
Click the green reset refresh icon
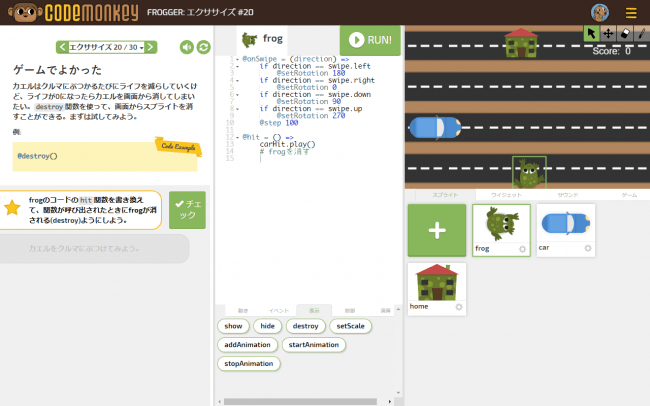204,47
